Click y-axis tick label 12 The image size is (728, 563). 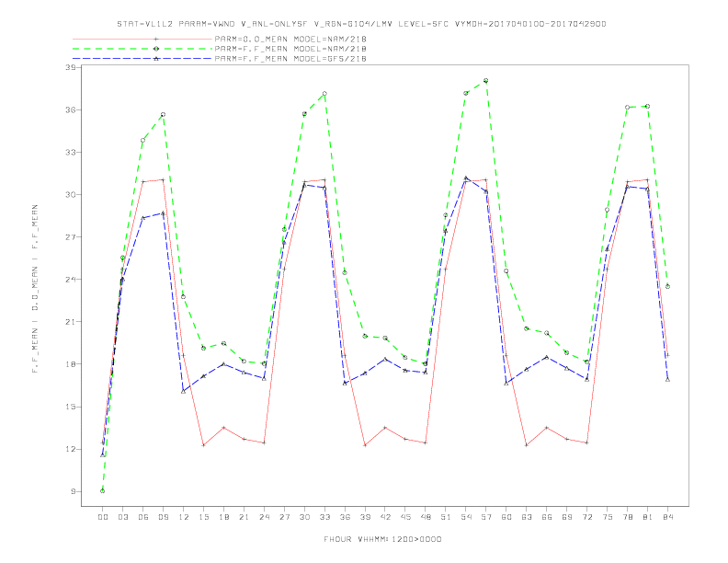click(71, 449)
